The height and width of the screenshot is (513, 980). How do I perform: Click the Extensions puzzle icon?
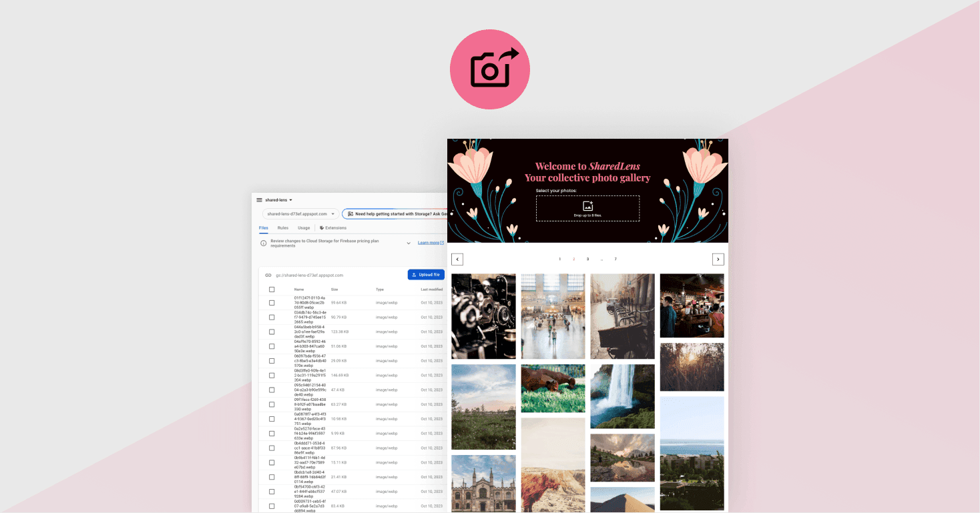322,228
